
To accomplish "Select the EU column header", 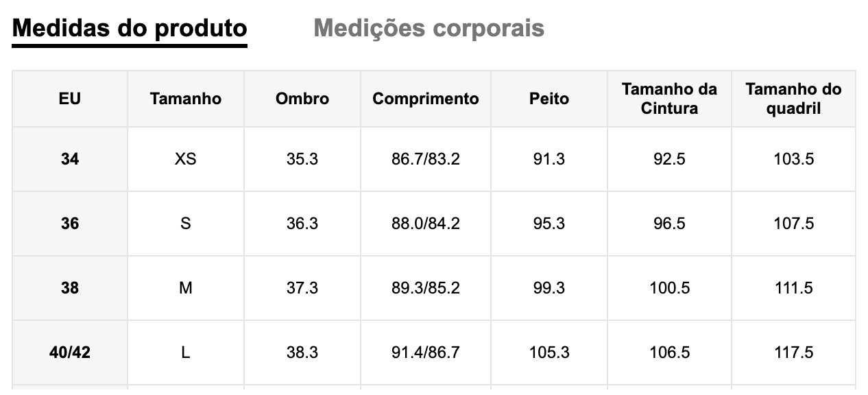I will (x=70, y=99).
